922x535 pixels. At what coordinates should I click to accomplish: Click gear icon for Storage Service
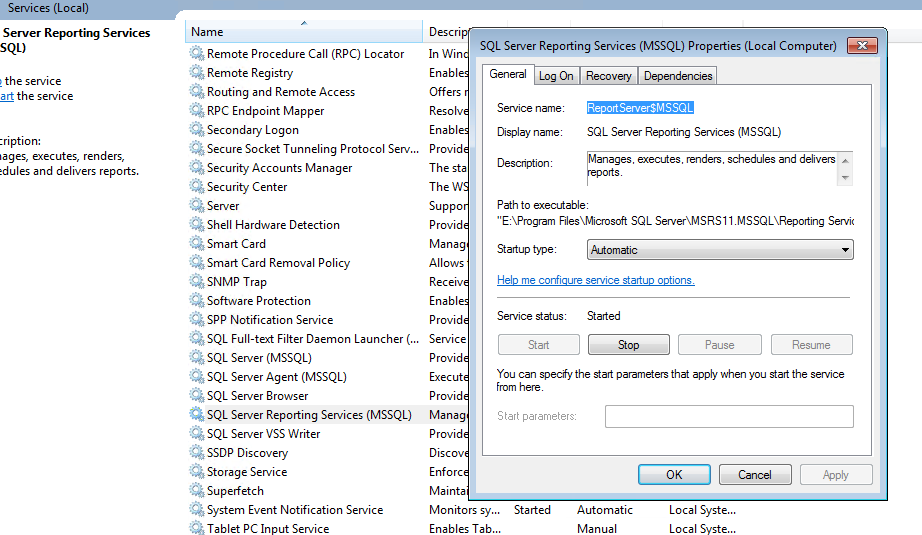pos(196,472)
